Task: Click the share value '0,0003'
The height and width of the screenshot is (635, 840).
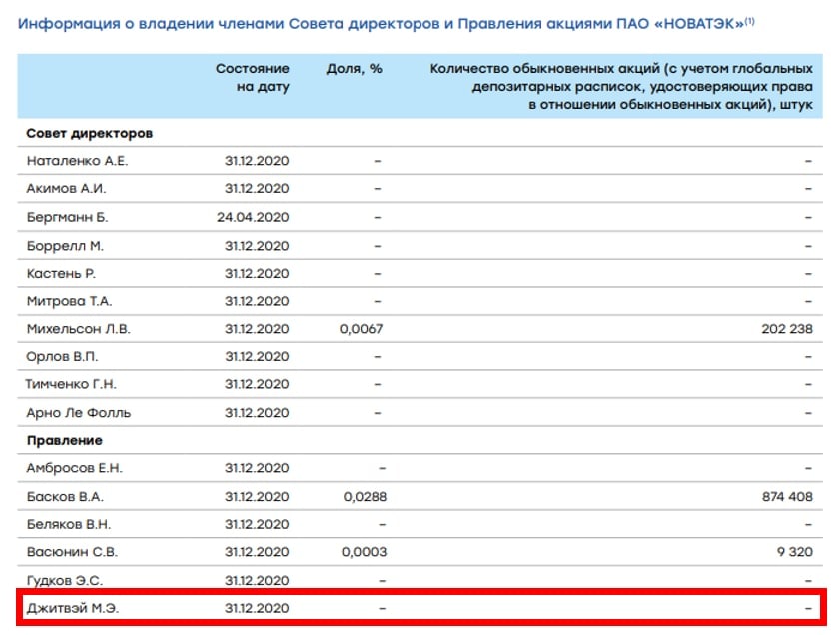Action: point(364,552)
